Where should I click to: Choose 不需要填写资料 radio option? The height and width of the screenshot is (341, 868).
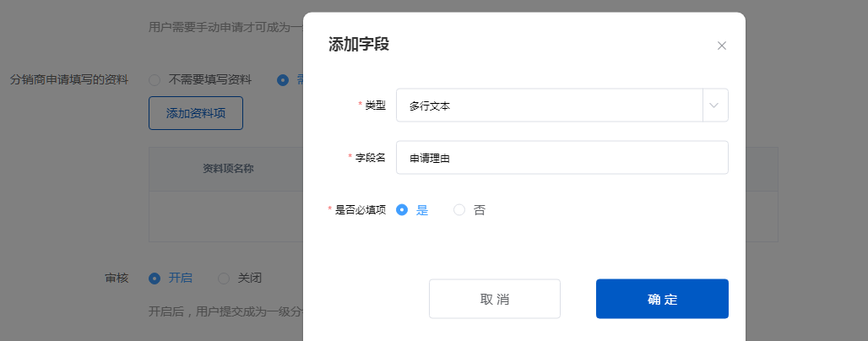point(200,80)
